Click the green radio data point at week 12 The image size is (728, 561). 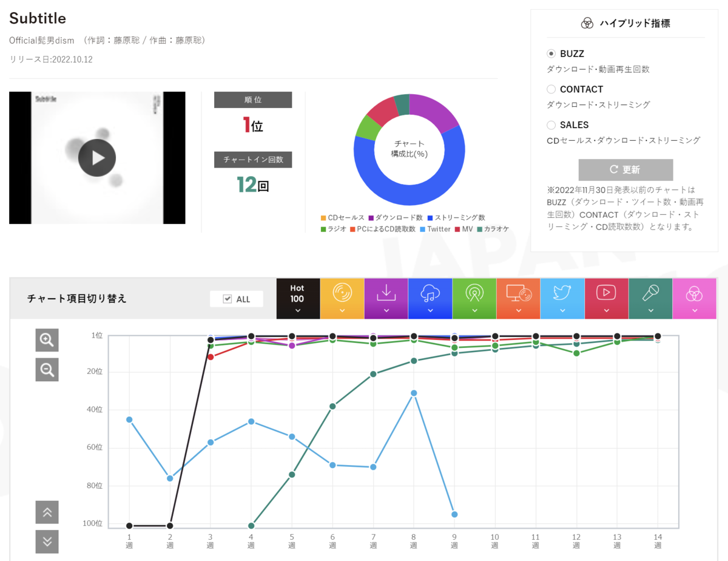[x=576, y=353]
